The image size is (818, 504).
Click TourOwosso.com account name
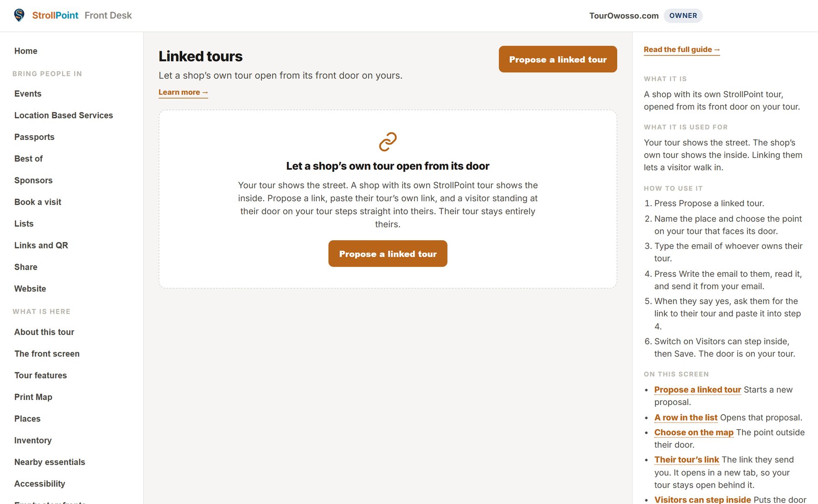[x=624, y=15]
